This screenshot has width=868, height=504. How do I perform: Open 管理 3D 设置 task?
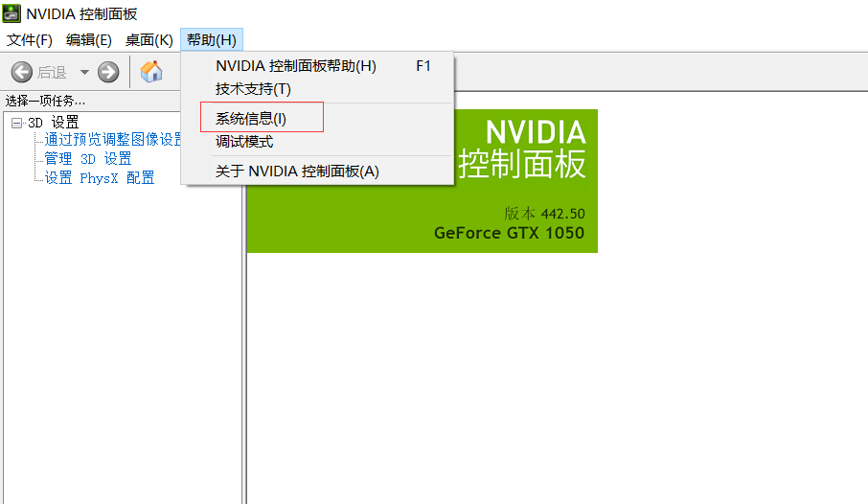tap(88, 159)
